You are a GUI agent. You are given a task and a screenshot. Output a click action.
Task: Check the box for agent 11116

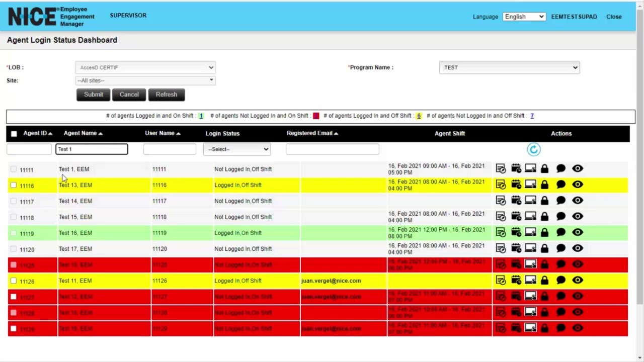tap(14, 186)
